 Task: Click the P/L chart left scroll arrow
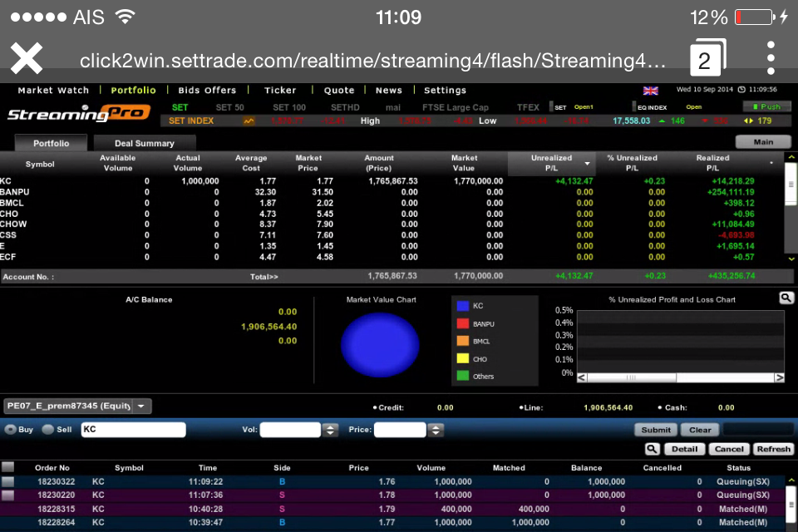[x=582, y=377]
